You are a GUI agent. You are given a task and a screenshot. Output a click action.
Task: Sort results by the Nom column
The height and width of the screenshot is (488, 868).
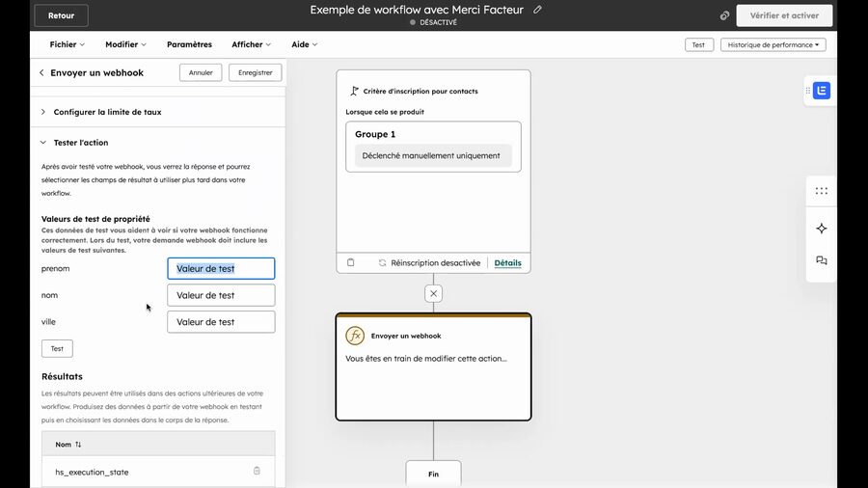coord(68,445)
